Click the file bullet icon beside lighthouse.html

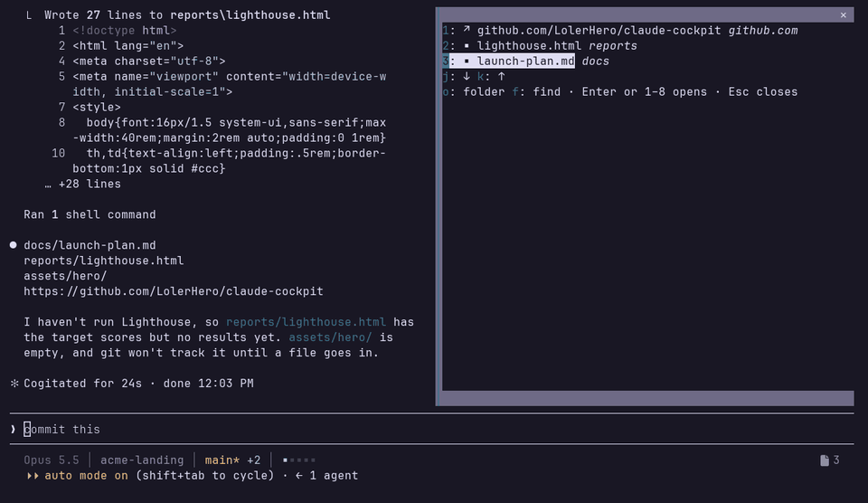click(x=467, y=46)
